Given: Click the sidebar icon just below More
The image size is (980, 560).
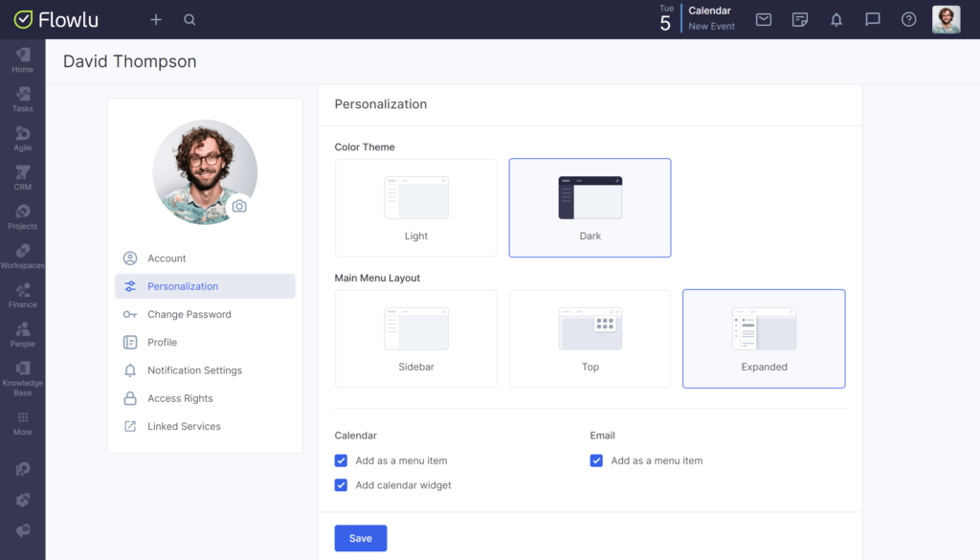Looking at the screenshot, I should (x=23, y=469).
